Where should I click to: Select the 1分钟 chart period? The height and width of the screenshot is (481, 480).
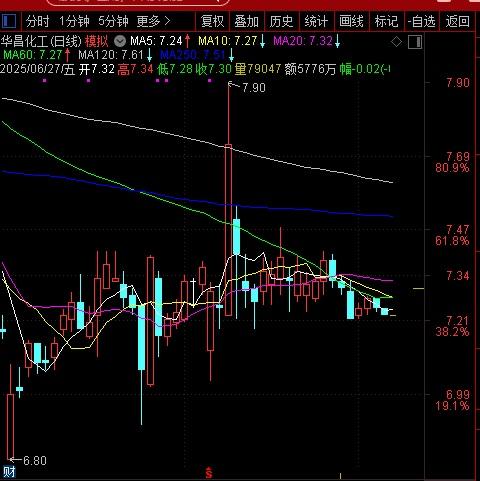pos(74,21)
